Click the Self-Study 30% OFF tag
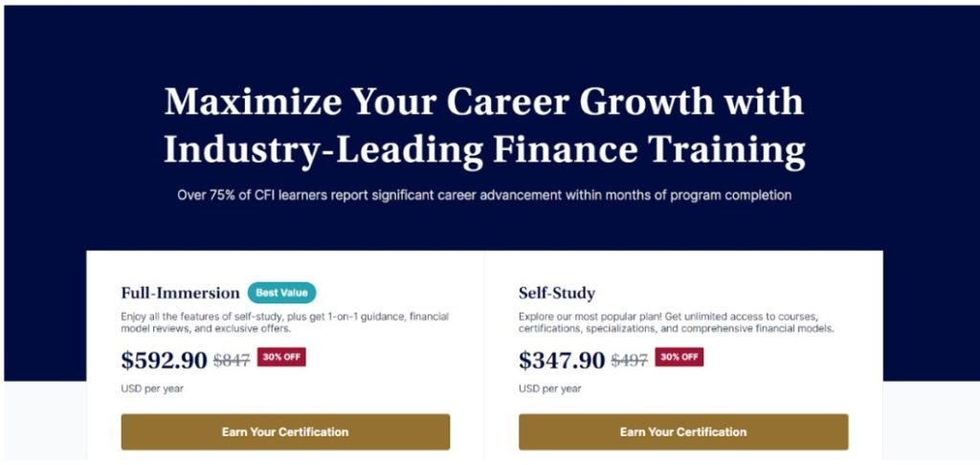980x465 pixels. [679, 357]
